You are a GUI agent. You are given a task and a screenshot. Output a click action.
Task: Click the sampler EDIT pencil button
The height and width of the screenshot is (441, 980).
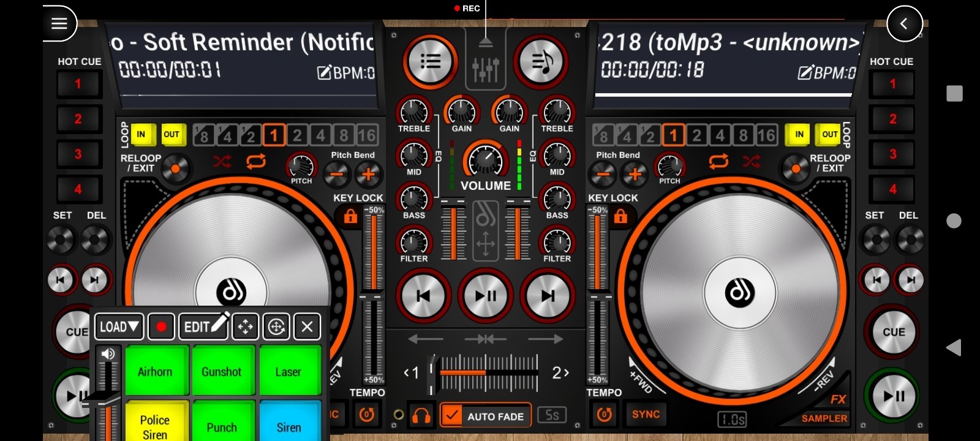pos(205,326)
